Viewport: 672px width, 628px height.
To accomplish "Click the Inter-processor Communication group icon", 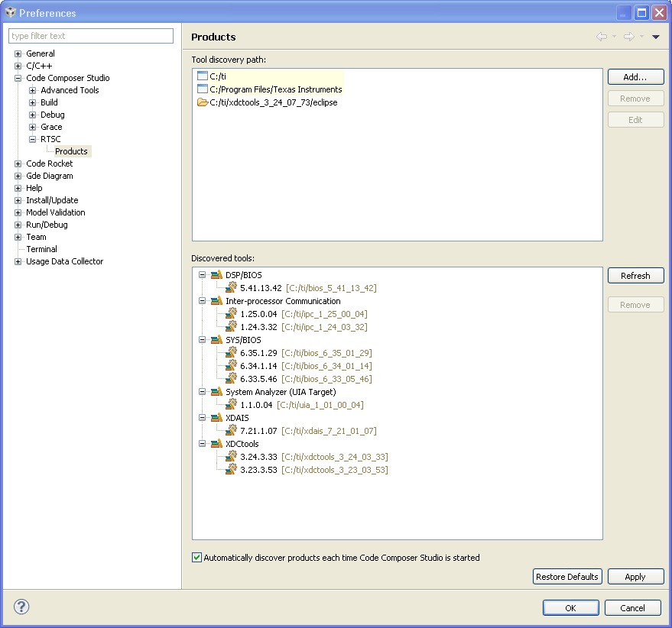I will tap(216, 301).
